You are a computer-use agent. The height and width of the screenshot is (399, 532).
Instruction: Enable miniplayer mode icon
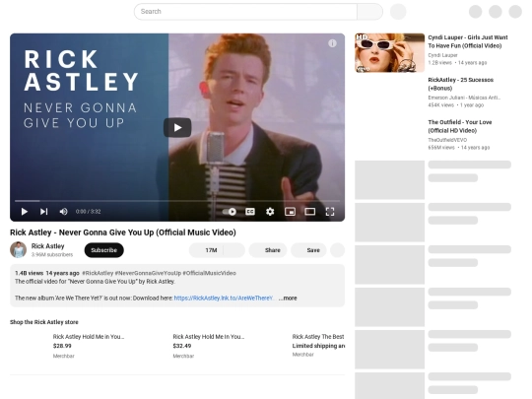(290, 212)
